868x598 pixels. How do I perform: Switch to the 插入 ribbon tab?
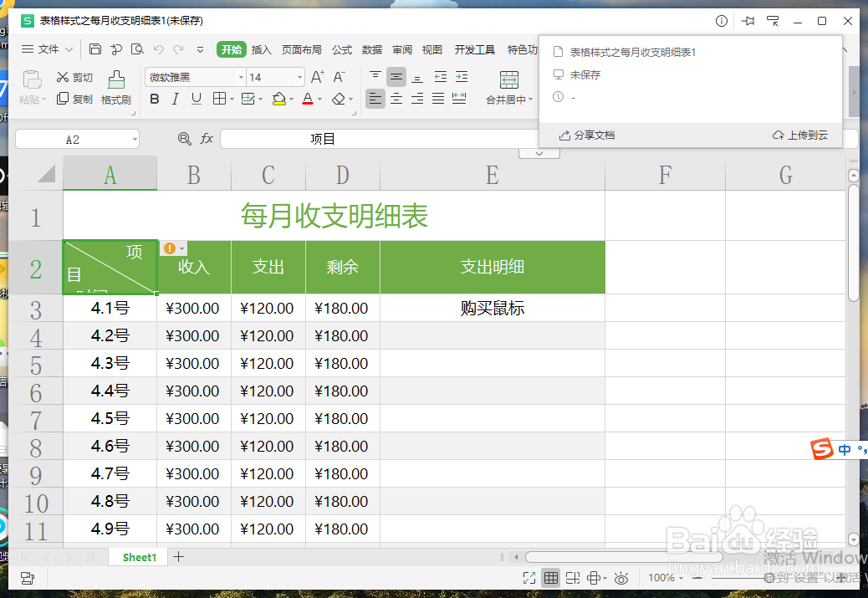pos(262,49)
